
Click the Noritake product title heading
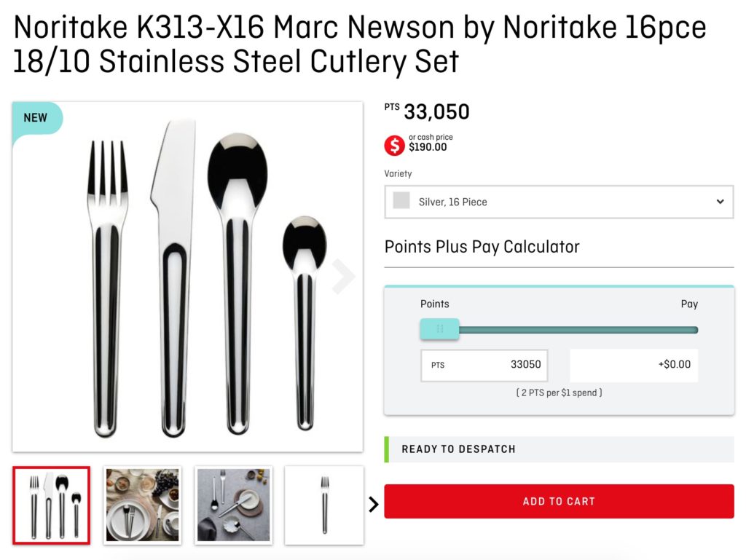[360, 45]
